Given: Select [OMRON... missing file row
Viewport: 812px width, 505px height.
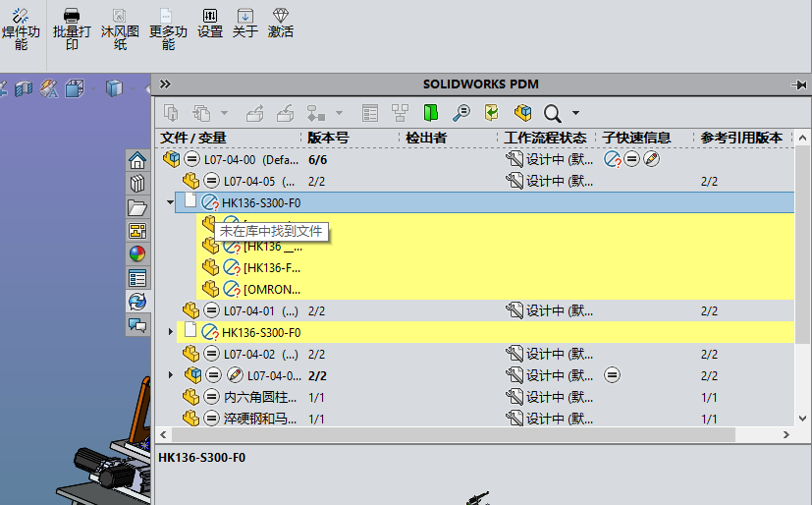Looking at the screenshot, I should coord(496,289).
